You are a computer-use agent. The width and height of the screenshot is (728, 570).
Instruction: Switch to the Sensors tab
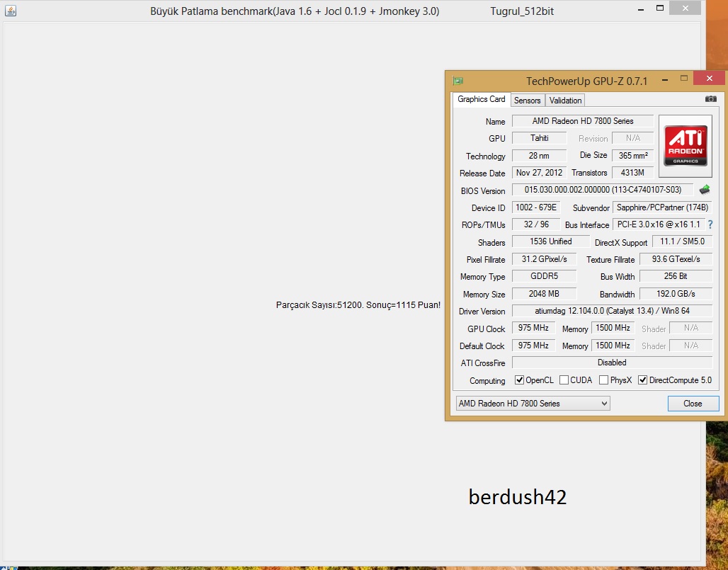coord(527,101)
